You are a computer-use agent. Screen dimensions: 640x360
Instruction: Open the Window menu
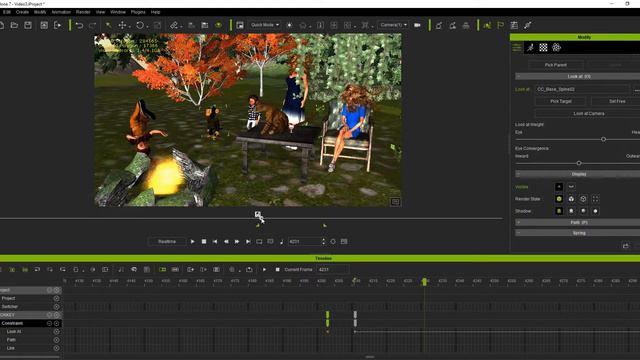[x=118, y=12]
